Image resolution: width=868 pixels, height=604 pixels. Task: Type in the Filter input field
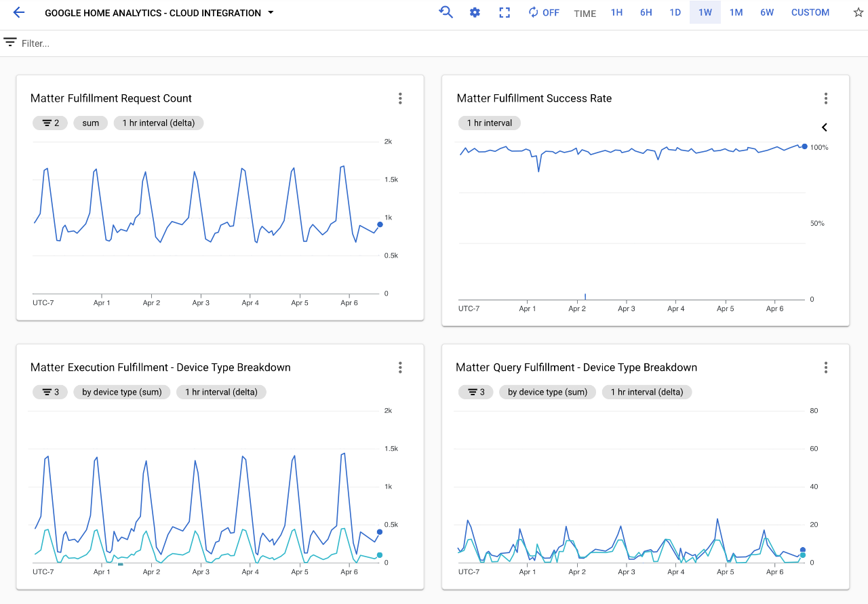click(x=203, y=43)
